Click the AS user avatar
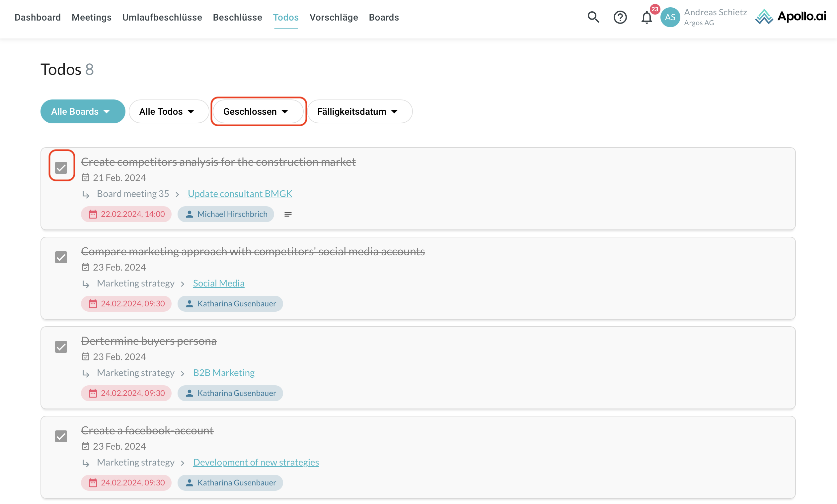This screenshot has width=837, height=504. pyautogui.click(x=670, y=17)
